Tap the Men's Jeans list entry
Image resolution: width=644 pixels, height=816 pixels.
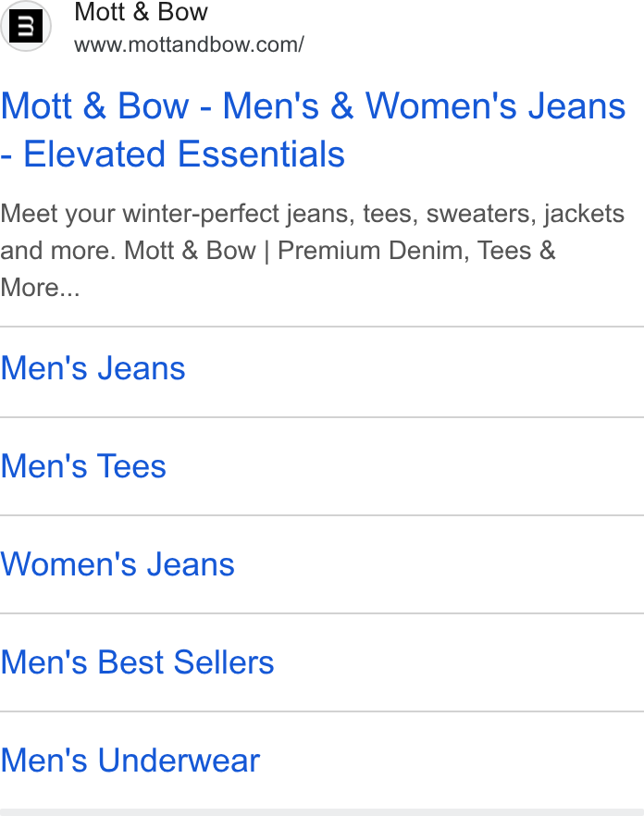click(322, 372)
